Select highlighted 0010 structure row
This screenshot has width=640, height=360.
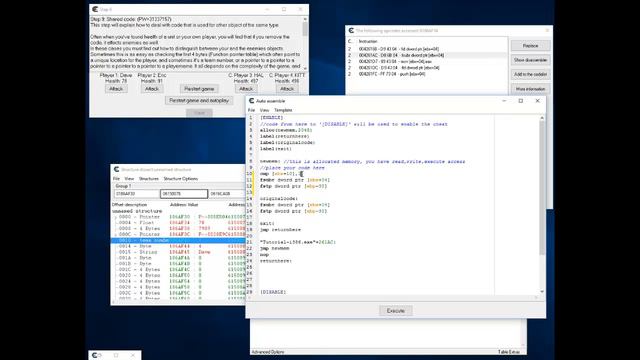click(x=178, y=240)
